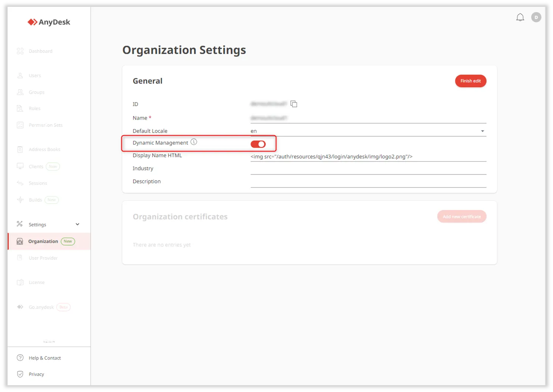Click the AnyDesk logo

pos(49,22)
